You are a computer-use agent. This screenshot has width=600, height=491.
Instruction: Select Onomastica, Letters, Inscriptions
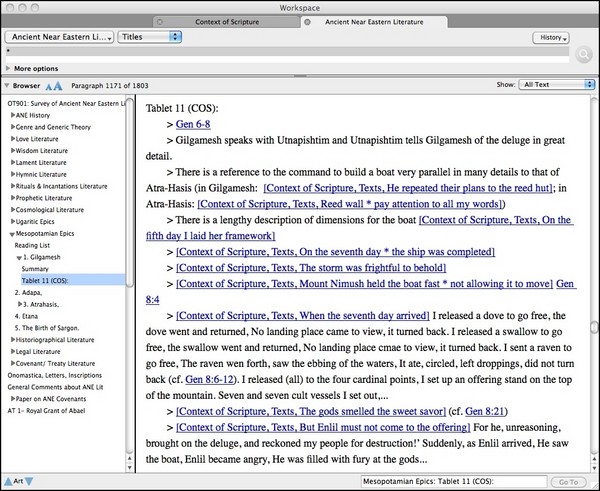[x=55, y=375]
